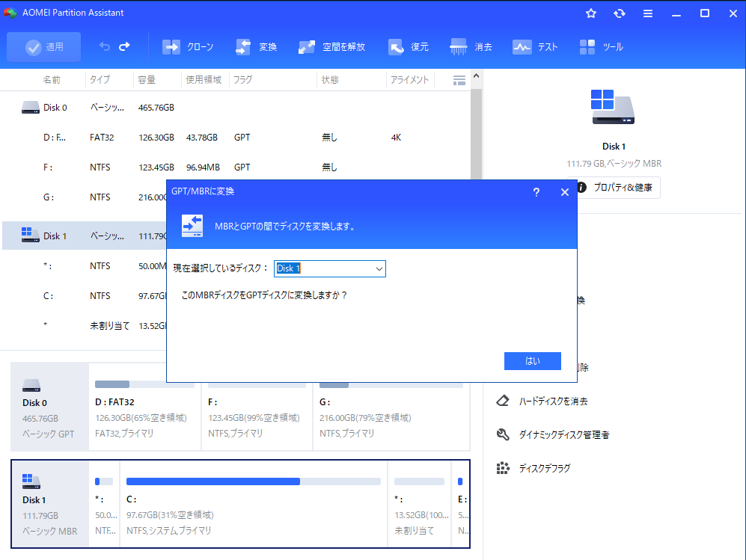Select the 50.00MB *: NTFS row
The height and width of the screenshot is (560, 746).
(85, 265)
